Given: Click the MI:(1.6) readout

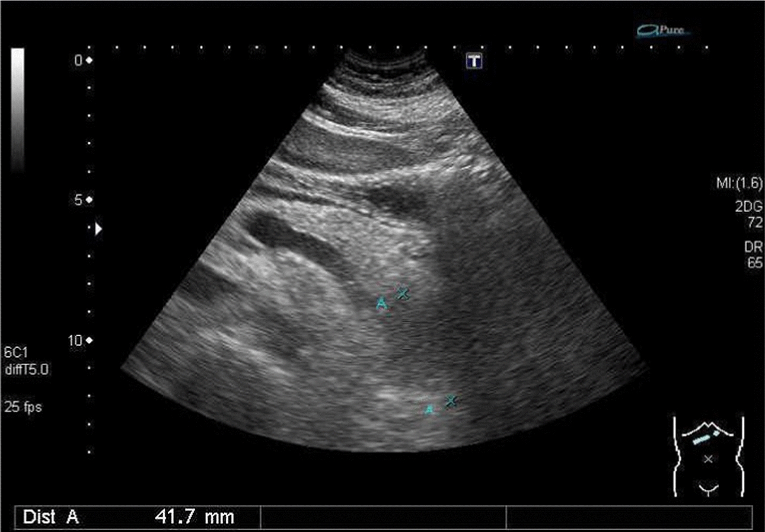Looking at the screenshot, I should coord(739,183).
